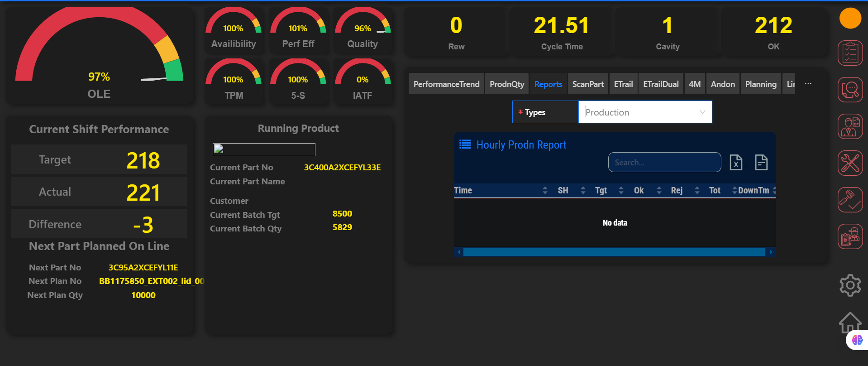Screen dimensions: 868x366
Task: Click the checklist clipboard sidebar icon
Action: coord(850,53)
